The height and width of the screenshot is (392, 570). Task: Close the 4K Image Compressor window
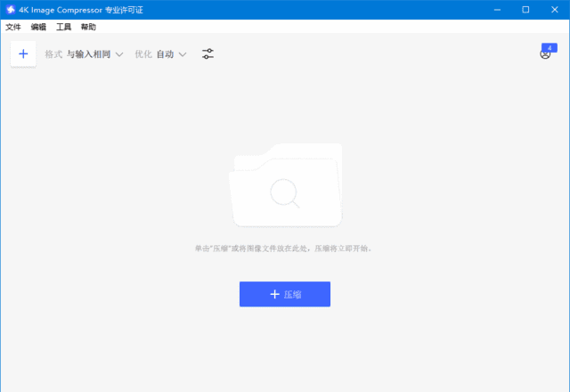[554, 10]
